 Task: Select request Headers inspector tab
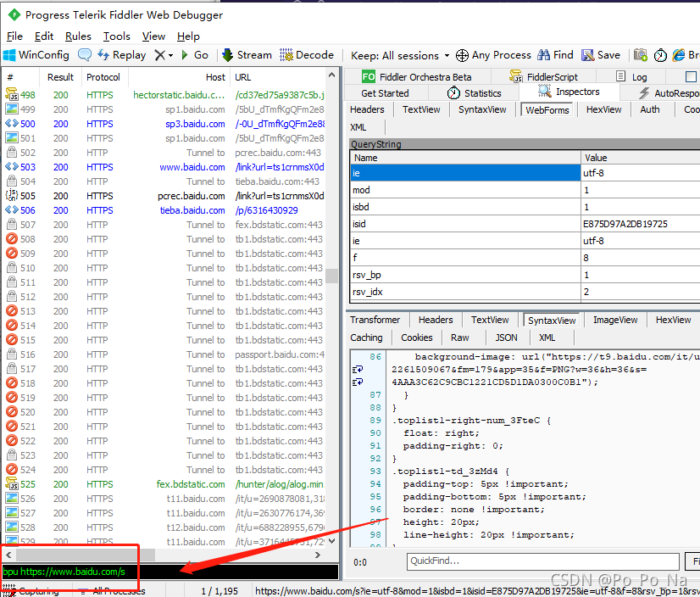coord(367,109)
